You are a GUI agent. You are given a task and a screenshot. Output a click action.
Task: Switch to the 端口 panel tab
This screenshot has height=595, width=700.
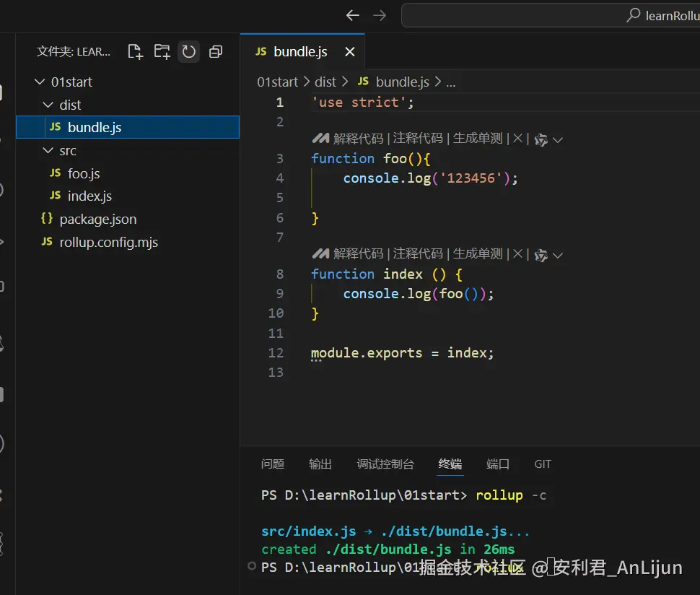(498, 464)
